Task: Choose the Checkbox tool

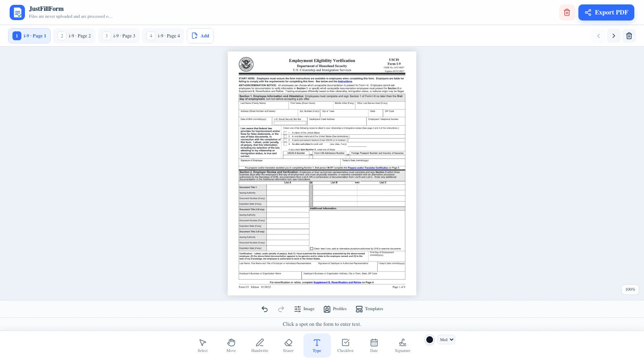Action: tap(345, 345)
